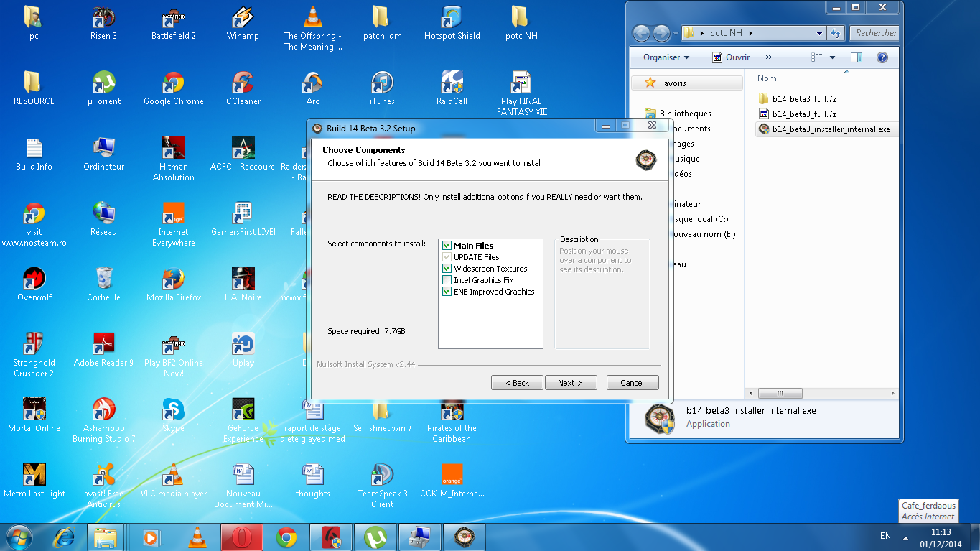
Task: Click the Explorer back navigation arrow
Action: [641, 33]
